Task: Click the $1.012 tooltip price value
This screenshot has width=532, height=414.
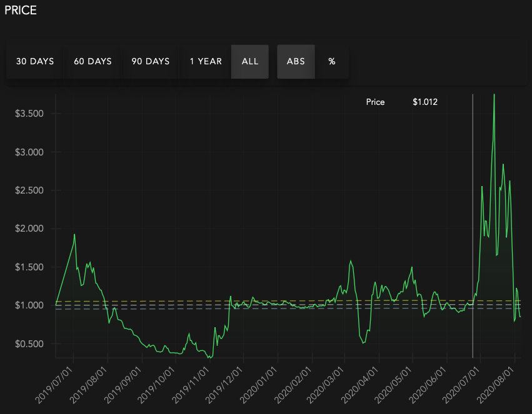Action: tap(425, 102)
